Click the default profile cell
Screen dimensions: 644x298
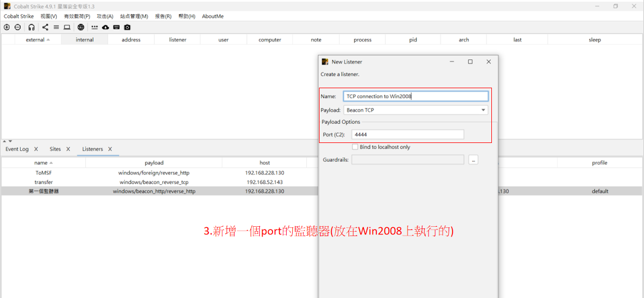coord(600,191)
